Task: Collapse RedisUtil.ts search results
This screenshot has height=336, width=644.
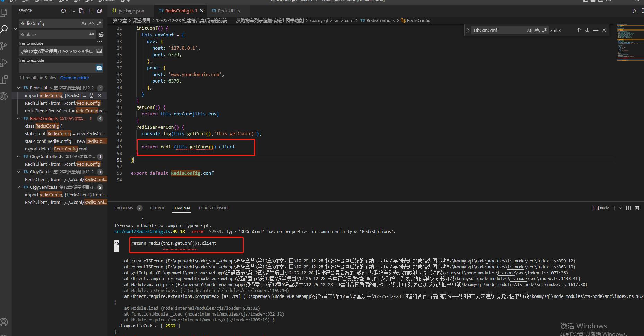Action: [x=18, y=88]
